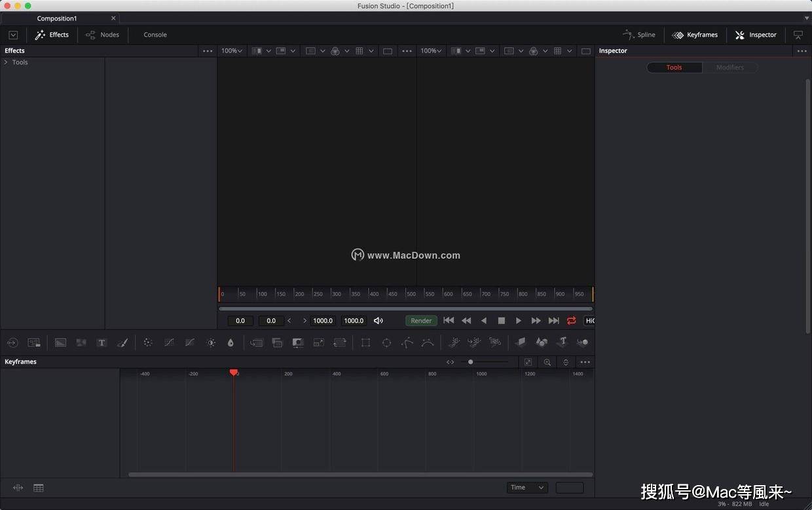Stop playback
Viewport: 812px width, 510px height.
click(502, 321)
